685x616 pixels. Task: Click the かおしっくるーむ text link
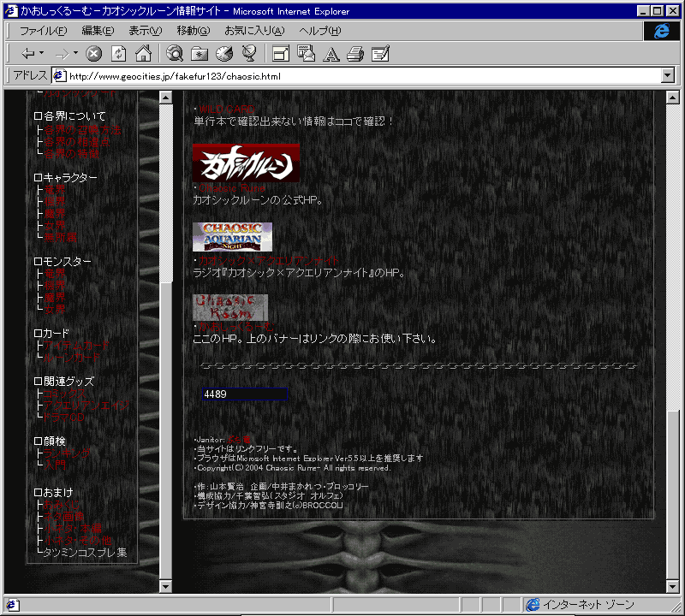pyautogui.click(x=236, y=327)
